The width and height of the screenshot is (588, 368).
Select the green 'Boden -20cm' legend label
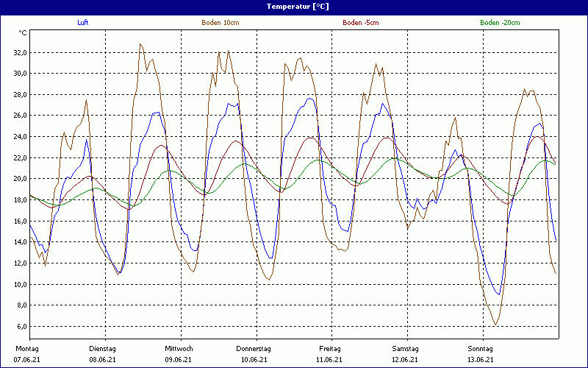(x=500, y=23)
